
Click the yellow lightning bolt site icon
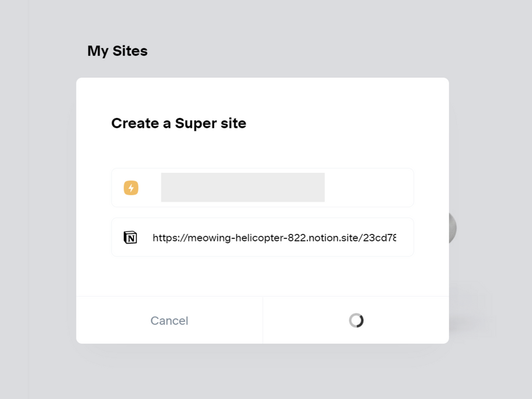pyautogui.click(x=131, y=188)
